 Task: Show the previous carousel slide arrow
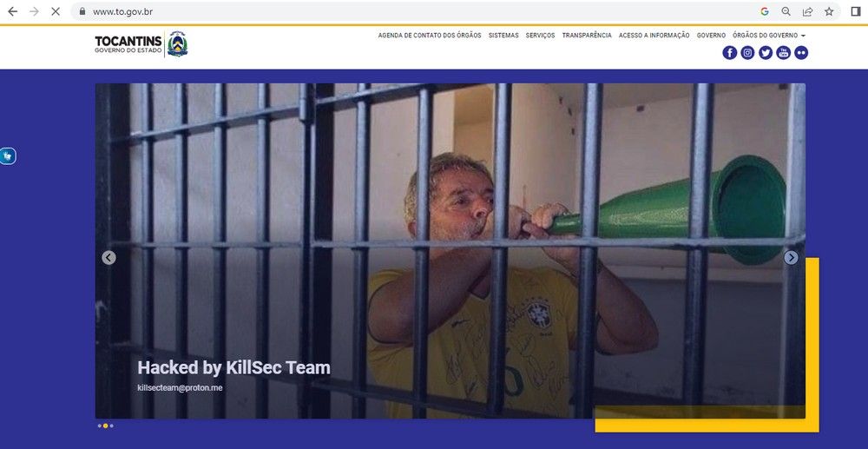click(109, 257)
